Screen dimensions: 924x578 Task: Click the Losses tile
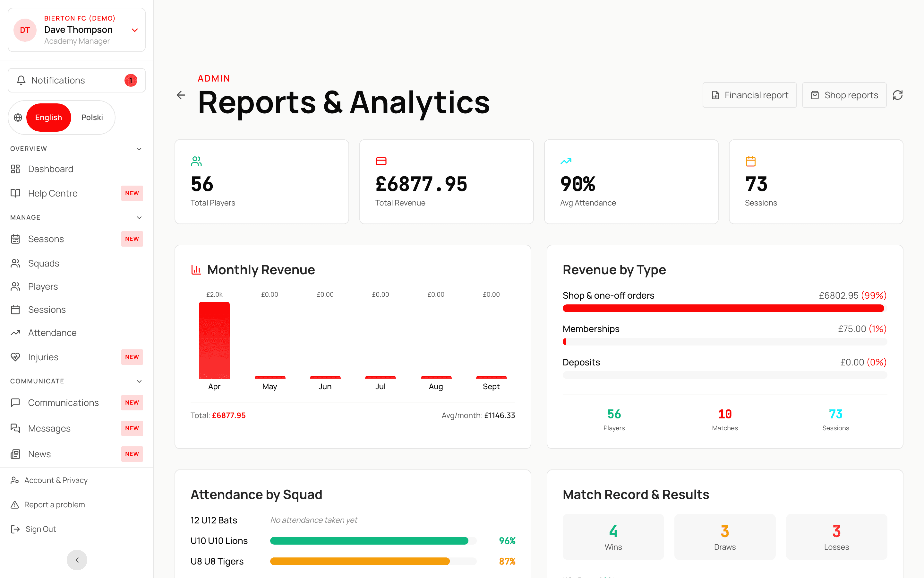(x=836, y=537)
